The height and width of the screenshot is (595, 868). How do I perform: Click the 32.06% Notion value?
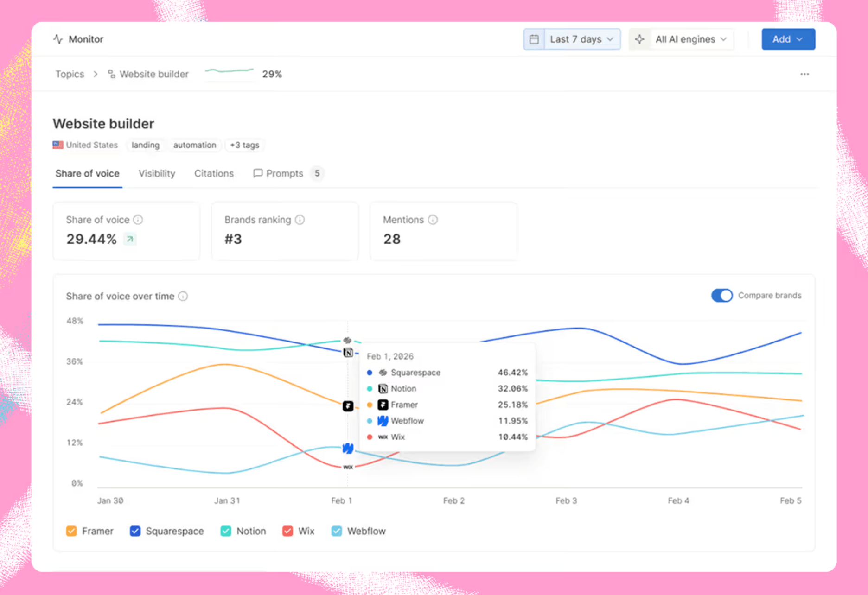[513, 389]
